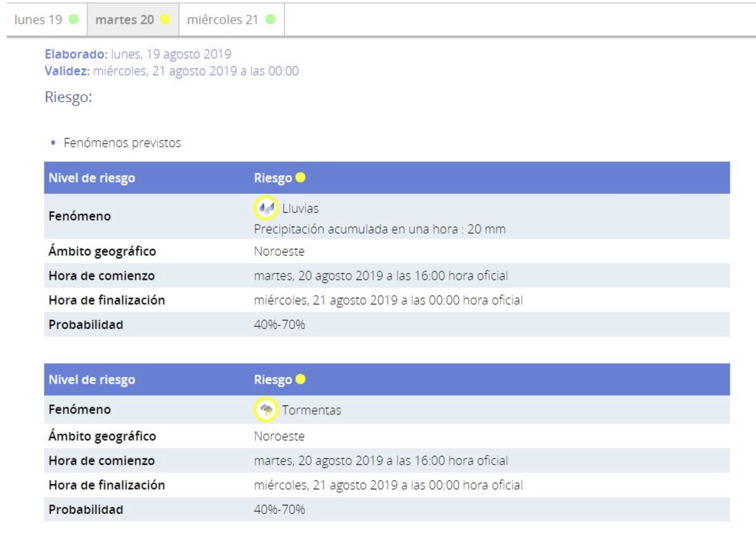
Task: Click second table's 40%-70% probability value
Action: (x=279, y=509)
